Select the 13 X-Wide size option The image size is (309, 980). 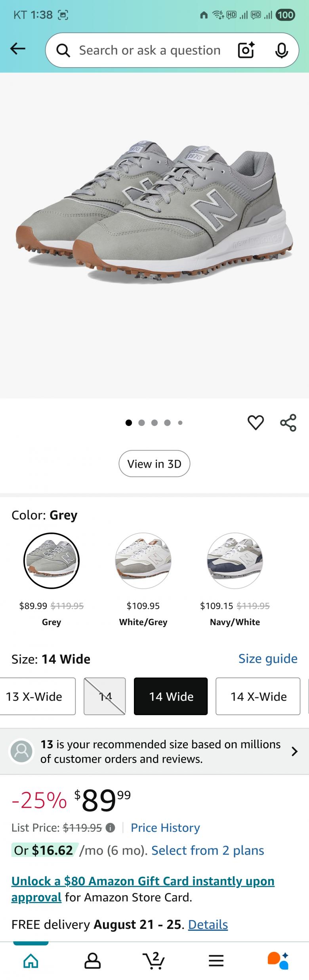36,696
